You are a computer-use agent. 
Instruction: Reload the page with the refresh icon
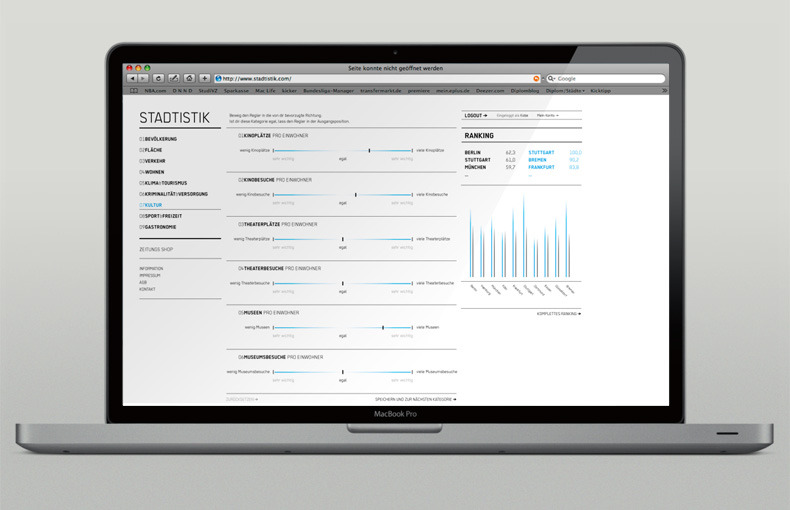tap(158, 78)
